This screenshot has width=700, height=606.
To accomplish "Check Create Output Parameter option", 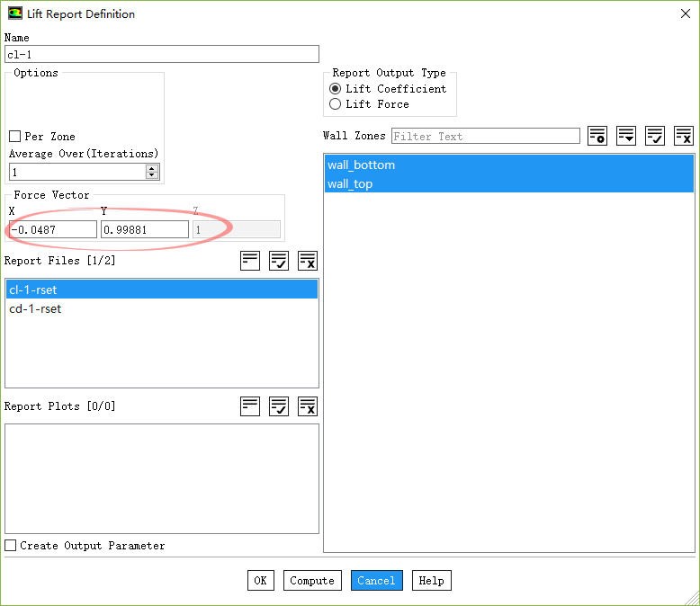I will pos(11,546).
